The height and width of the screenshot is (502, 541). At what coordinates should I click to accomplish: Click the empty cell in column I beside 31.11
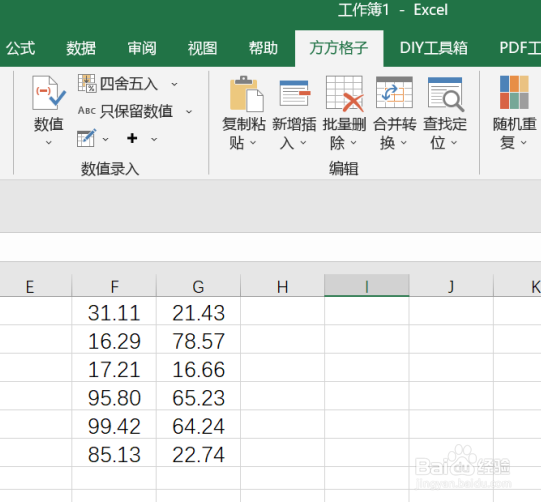tap(367, 311)
